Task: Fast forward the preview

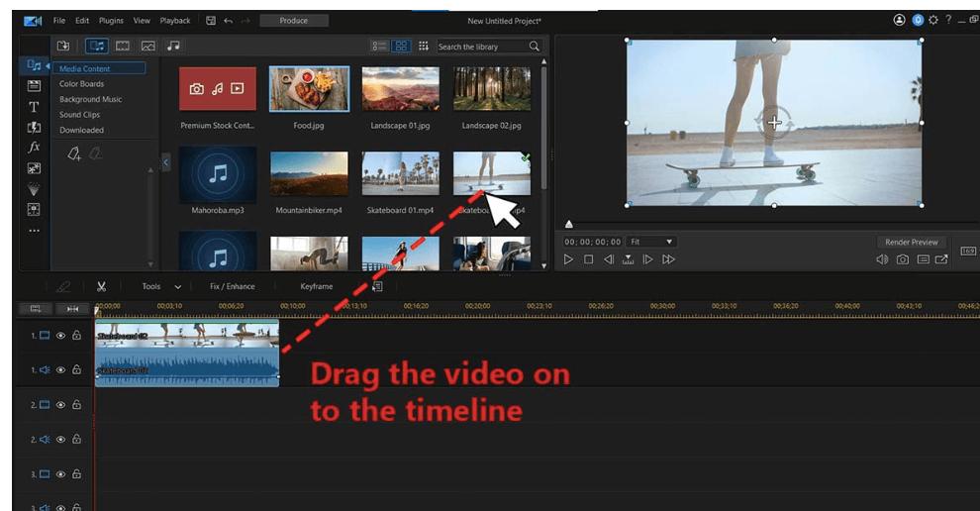Action: [x=668, y=259]
